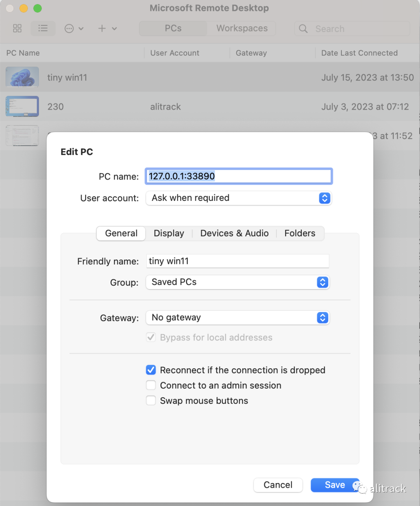Switch to list view icon
The height and width of the screenshot is (506, 420).
tap(43, 28)
